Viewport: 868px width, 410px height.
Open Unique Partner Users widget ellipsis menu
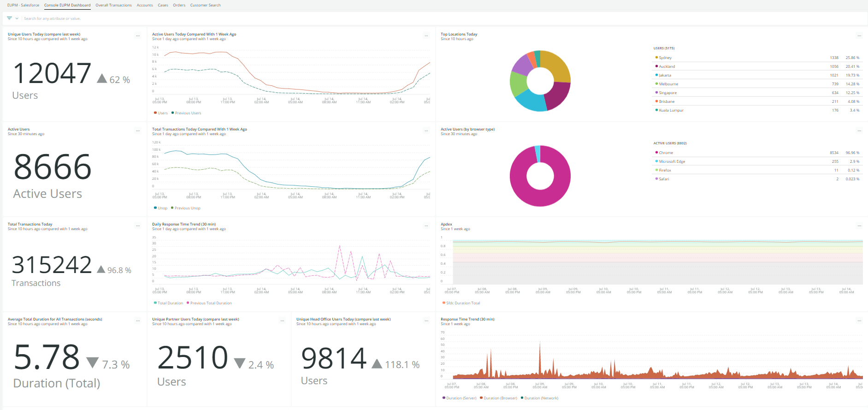pos(282,321)
